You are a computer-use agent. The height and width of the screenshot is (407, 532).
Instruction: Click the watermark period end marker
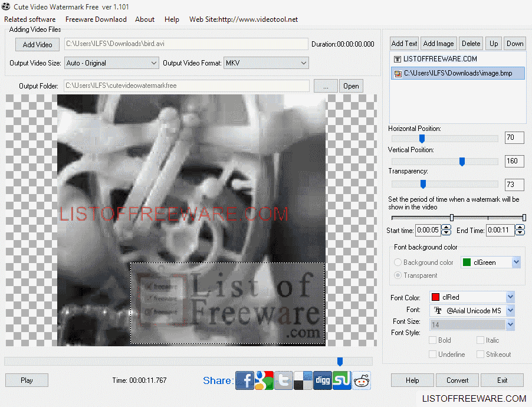tap(524, 218)
